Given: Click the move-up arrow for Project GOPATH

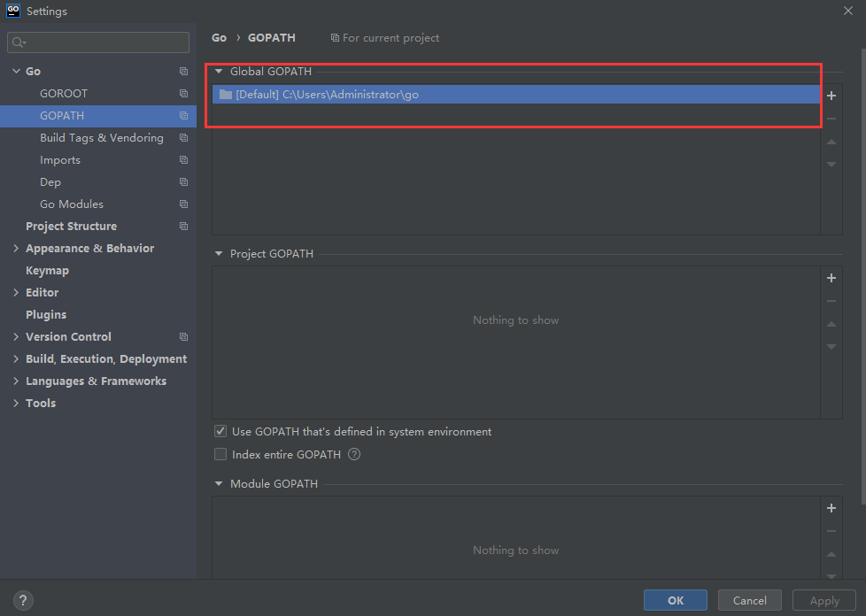Looking at the screenshot, I should pyautogui.click(x=831, y=324).
